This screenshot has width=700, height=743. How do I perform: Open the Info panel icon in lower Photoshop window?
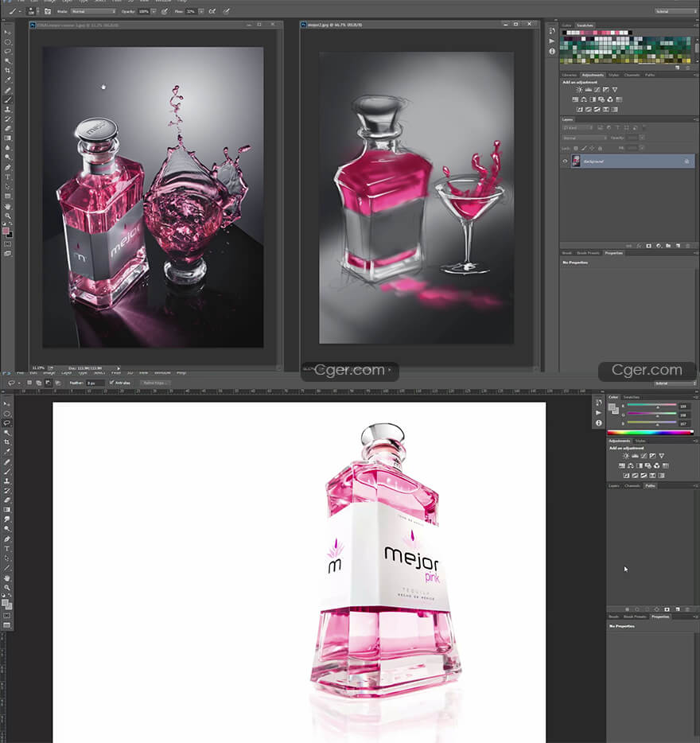599,422
